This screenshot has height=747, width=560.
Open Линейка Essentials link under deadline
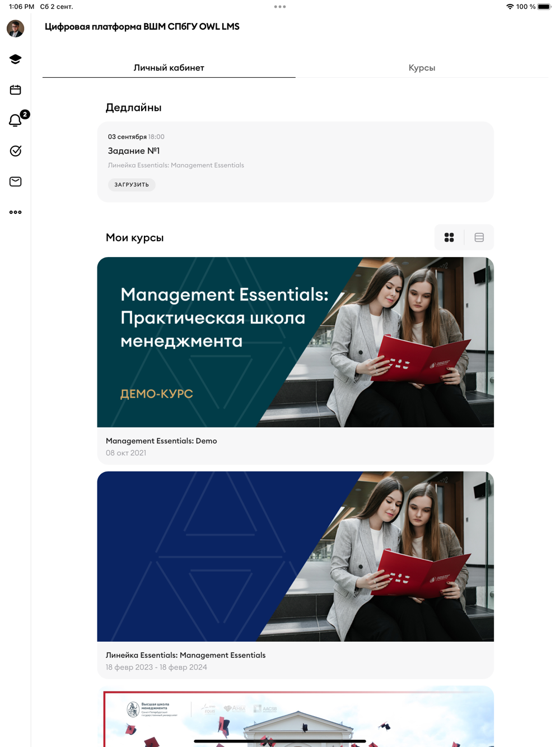pos(176,165)
